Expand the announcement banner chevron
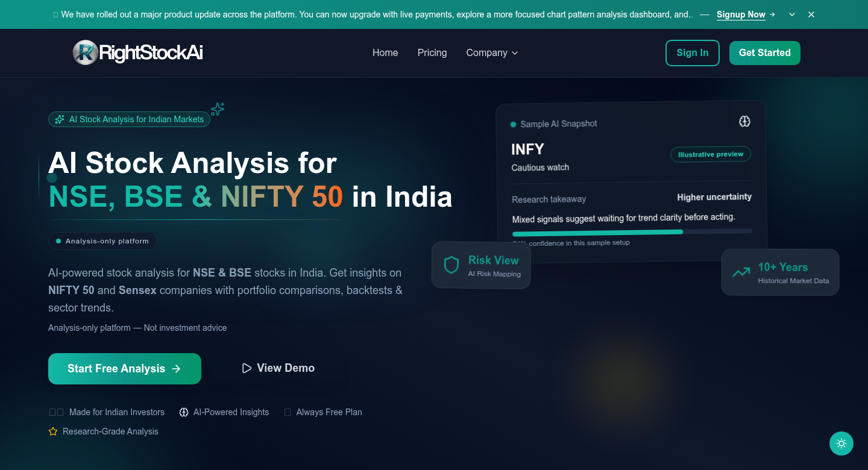 pyautogui.click(x=792, y=14)
